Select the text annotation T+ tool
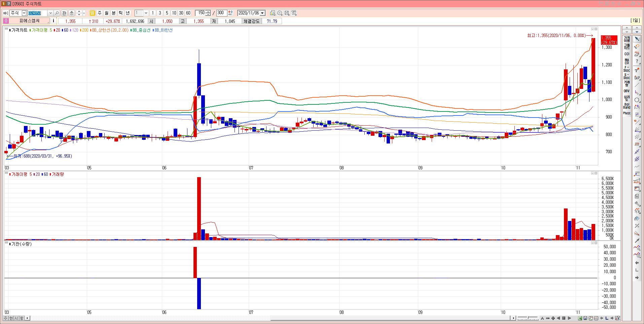Screen dimensions: 644x324 pos(637,70)
